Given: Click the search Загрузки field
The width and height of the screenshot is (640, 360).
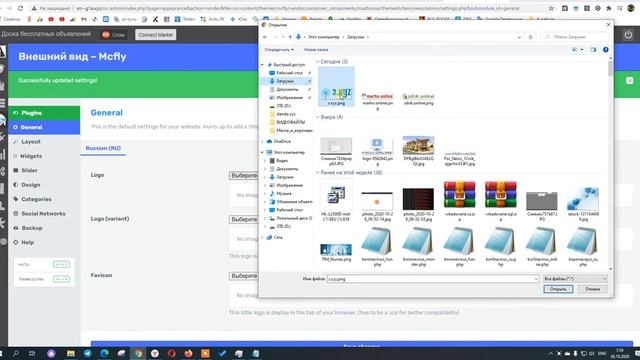Looking at the screenshot, I should (575, 37).
